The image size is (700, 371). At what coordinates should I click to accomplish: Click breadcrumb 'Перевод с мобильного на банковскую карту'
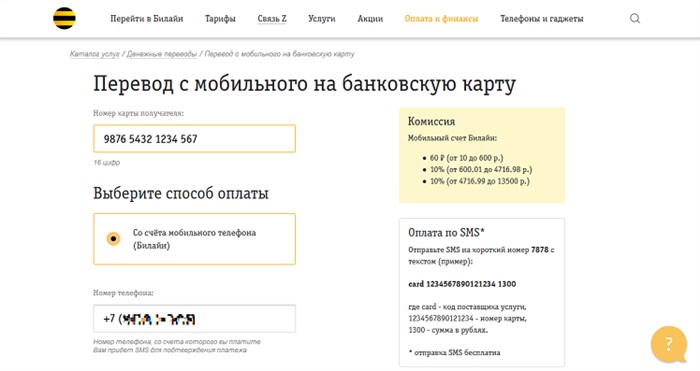point(279,54)
